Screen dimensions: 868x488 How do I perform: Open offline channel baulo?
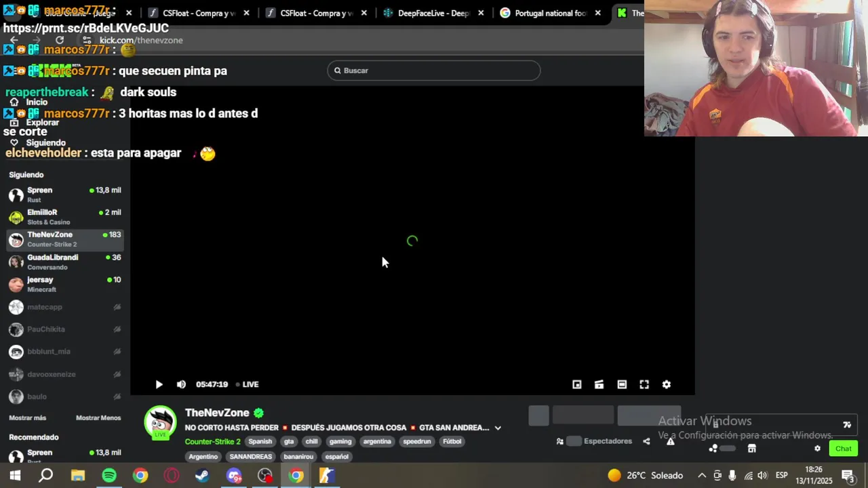[65, 396]
